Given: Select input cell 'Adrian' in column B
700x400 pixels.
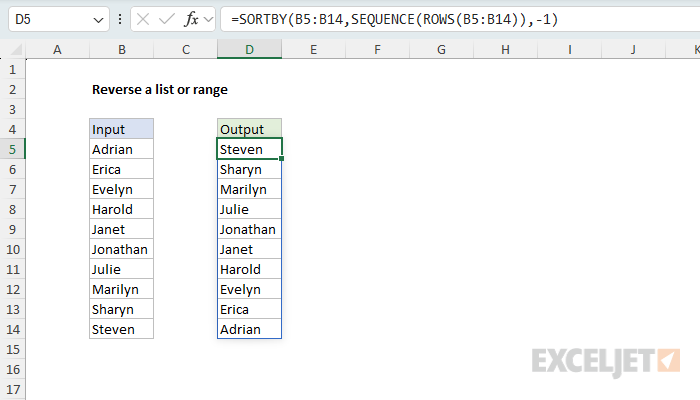Looking at the screenshot, I should coord(121,149).
